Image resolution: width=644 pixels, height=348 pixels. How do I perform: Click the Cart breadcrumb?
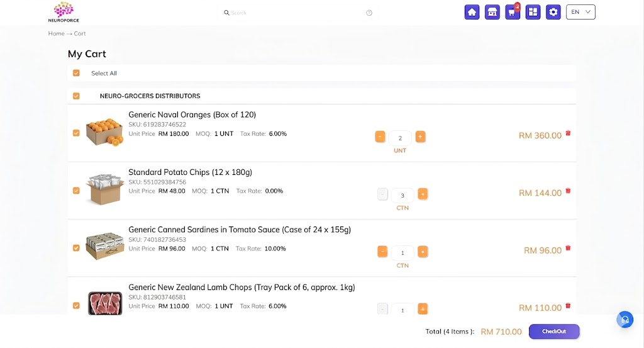coord(80,34)
